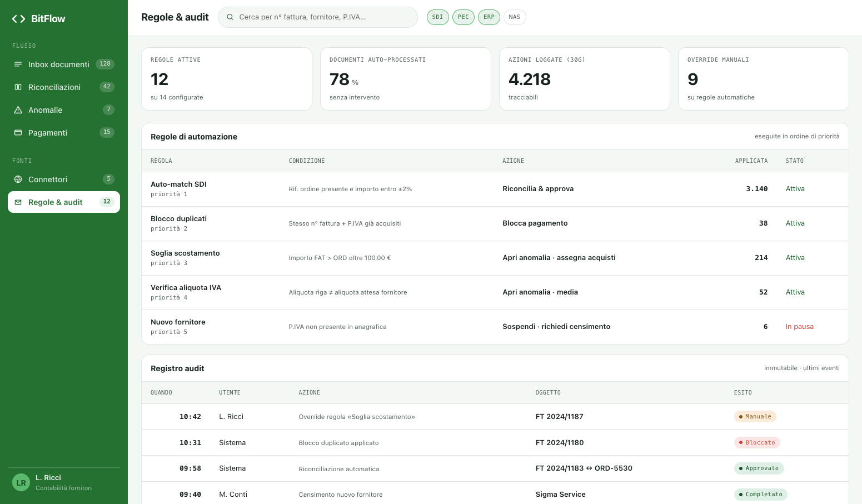Click Sospendi · richiedi censimento action
The width and height of the screenshot is (862, 504).
click(556, 327)
